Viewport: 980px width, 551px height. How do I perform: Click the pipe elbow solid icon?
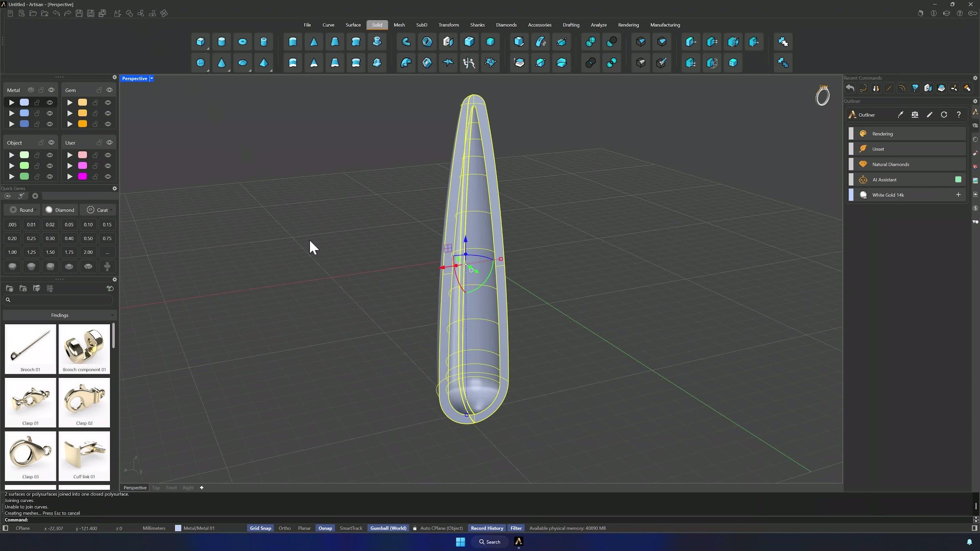tap(406, 42)
